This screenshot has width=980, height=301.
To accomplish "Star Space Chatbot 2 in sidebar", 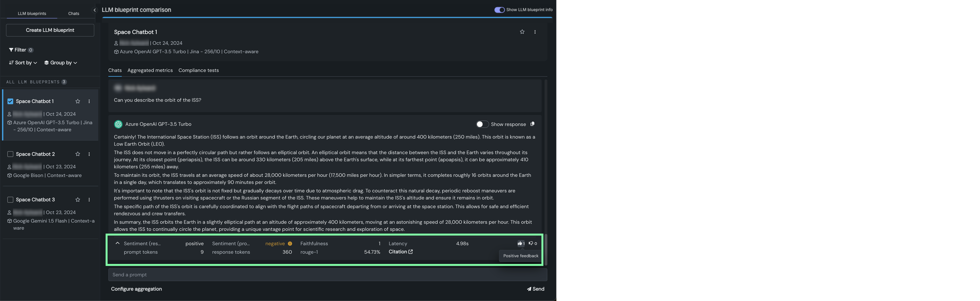I will [78, 154].
